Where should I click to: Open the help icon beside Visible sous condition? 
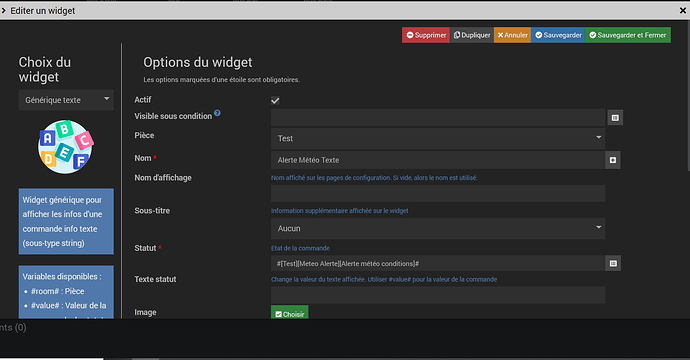(217, 114)
